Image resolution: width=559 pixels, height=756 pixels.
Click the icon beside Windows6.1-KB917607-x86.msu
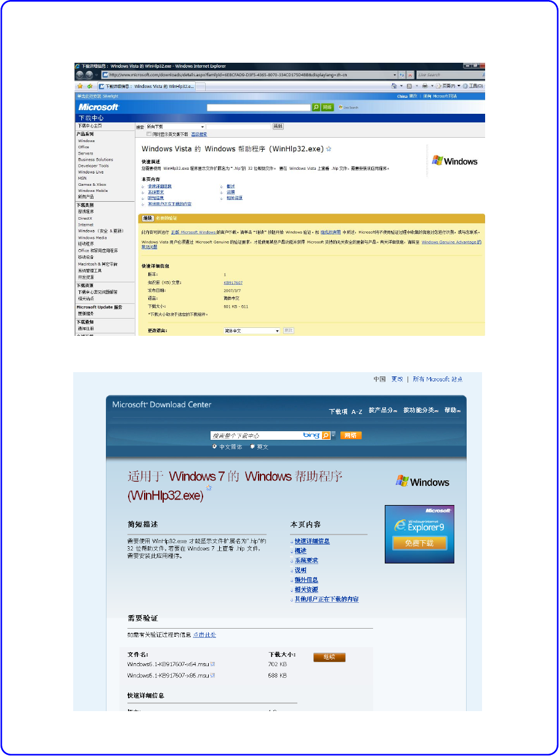click(212, 675)
